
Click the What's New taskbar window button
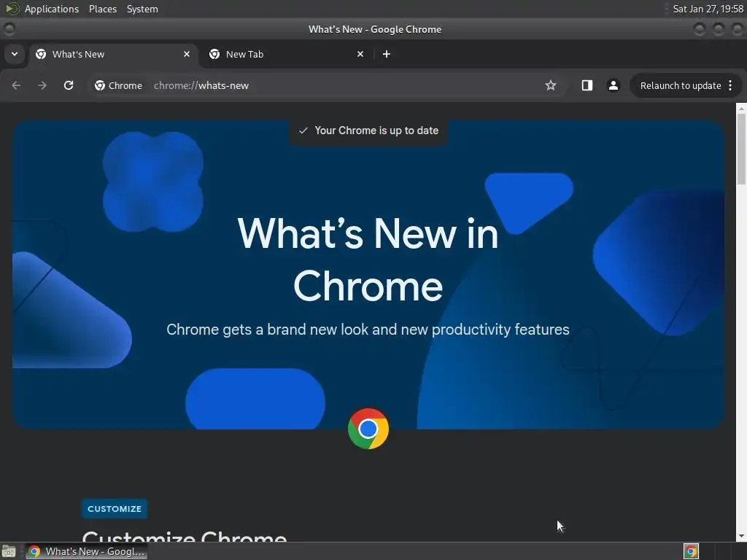tap(87, 551)
